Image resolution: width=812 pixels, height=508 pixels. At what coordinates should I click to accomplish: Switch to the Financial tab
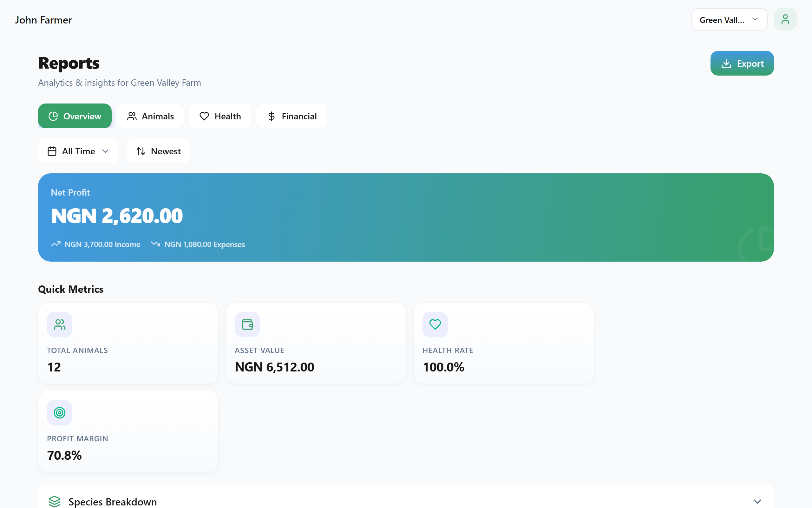click(292, 116)
